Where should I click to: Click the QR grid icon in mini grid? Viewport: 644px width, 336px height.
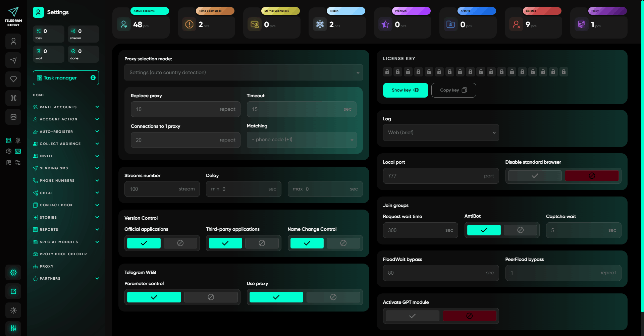(18, 163)
